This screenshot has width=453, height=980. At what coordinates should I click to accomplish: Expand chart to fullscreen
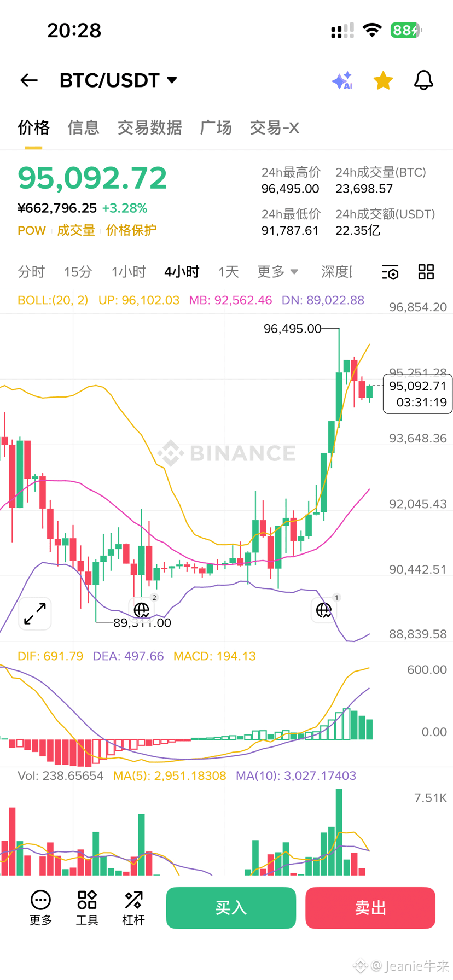point(35,614)
